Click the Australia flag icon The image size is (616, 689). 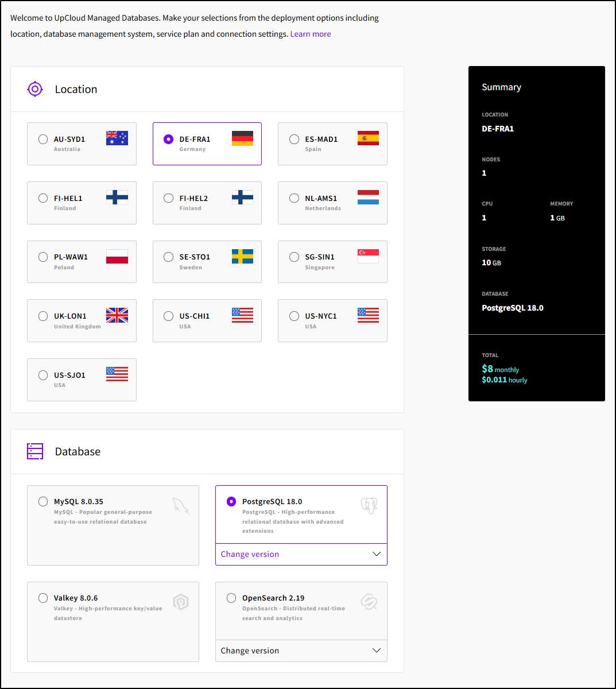coord(117,138)
